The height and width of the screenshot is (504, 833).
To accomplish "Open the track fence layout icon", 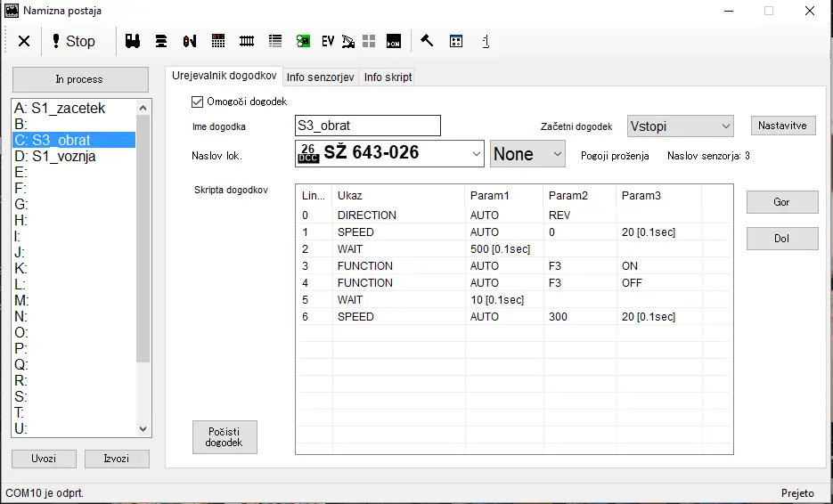I will coord(247,41).
